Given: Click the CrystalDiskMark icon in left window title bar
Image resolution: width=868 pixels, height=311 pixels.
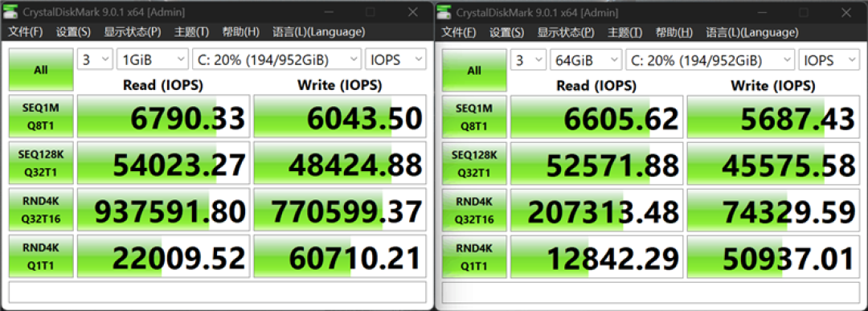Looking at the screenshot, I should pos(10,11).
